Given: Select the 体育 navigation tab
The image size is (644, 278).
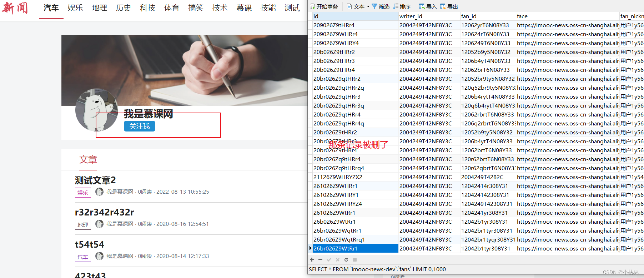Looking at the screenshot, I should pos(172,8).
